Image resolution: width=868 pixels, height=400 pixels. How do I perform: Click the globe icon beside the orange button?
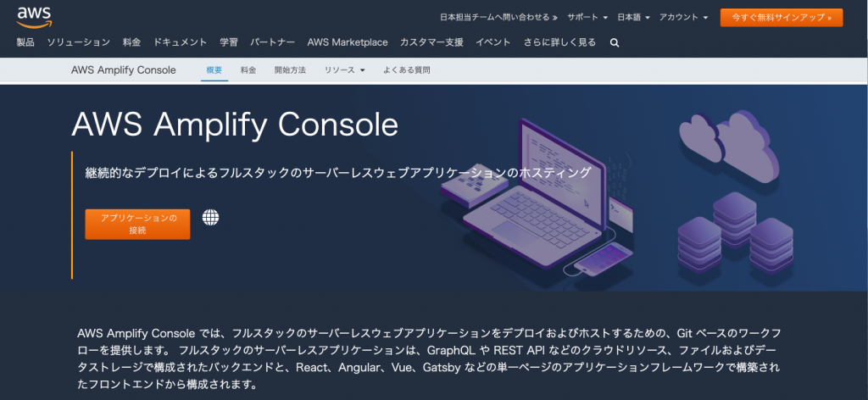210,218
